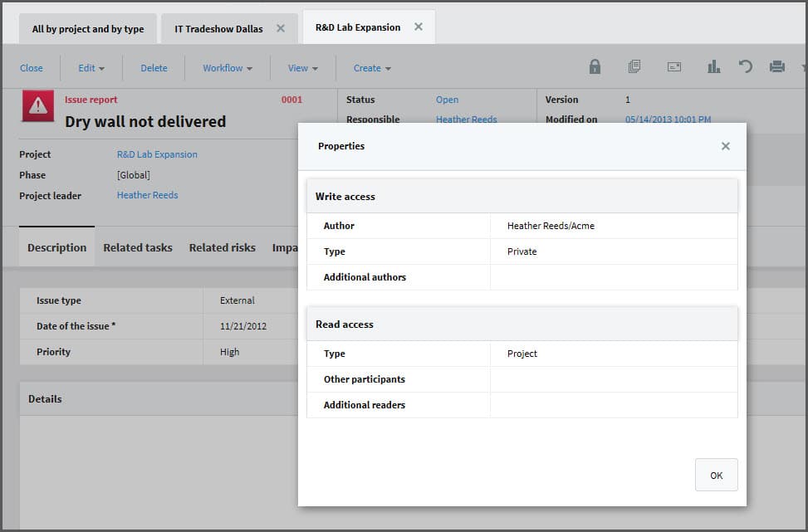The height and width of the screenshot is (532, 808).
Task: Click the Delete toolbar button
Action: [154, 68]
